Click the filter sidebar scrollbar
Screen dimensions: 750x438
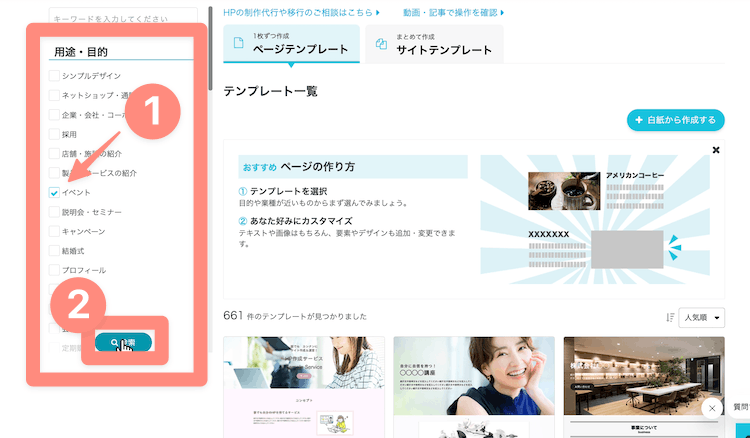click(210, 48)
